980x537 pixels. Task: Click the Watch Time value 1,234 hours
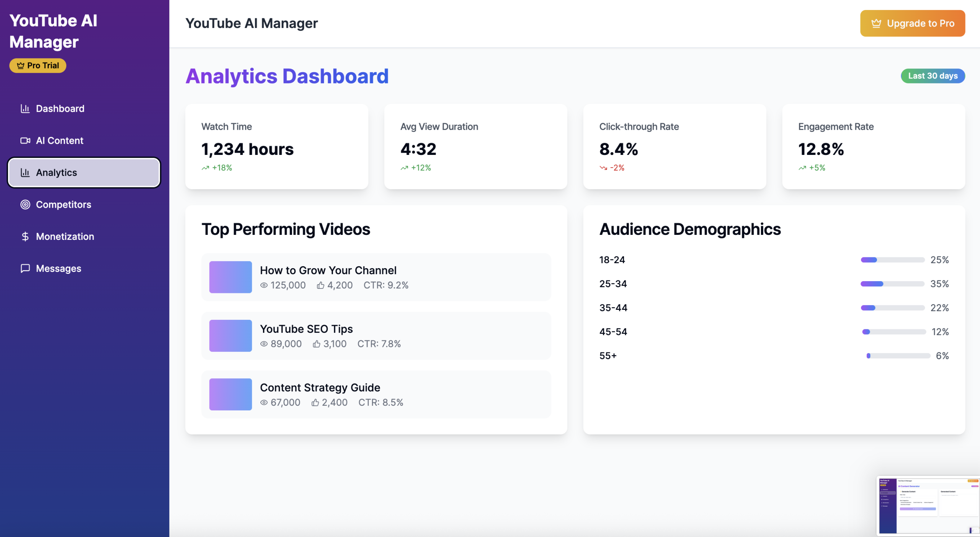tap(247, 149)
